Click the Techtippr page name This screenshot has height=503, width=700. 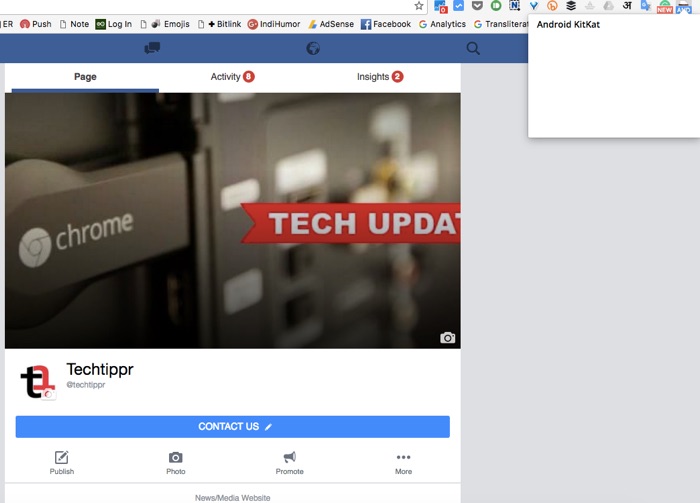[x=100, y=370]
